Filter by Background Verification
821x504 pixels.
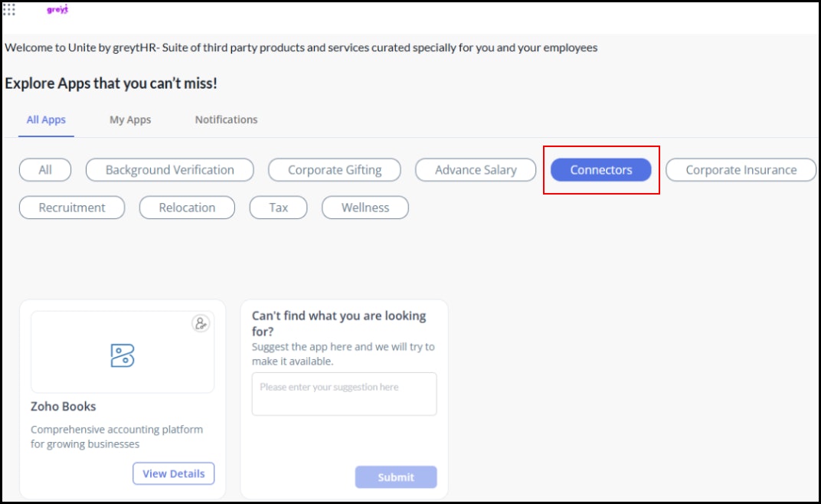170,170
